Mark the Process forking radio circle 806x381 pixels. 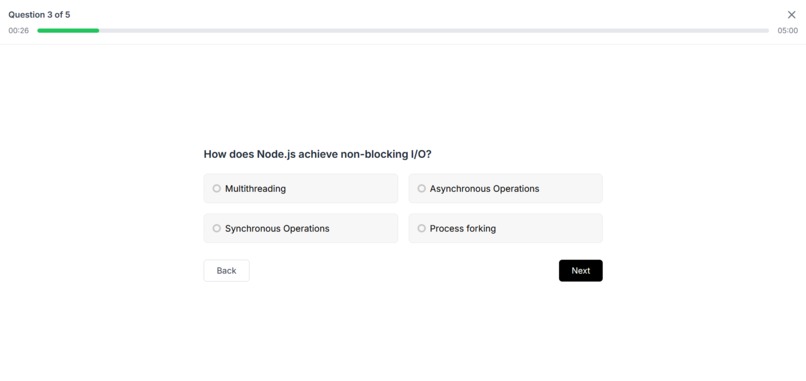pos(422,228)
